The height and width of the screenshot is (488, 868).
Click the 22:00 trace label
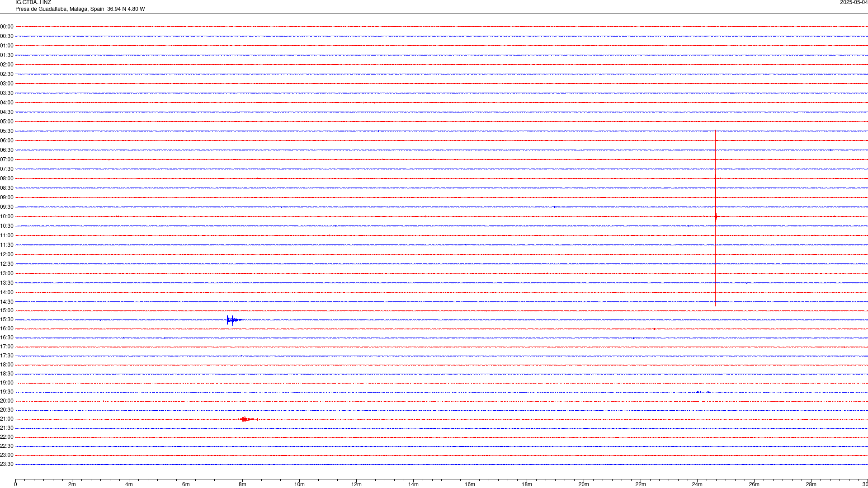(x=7, y=437)
